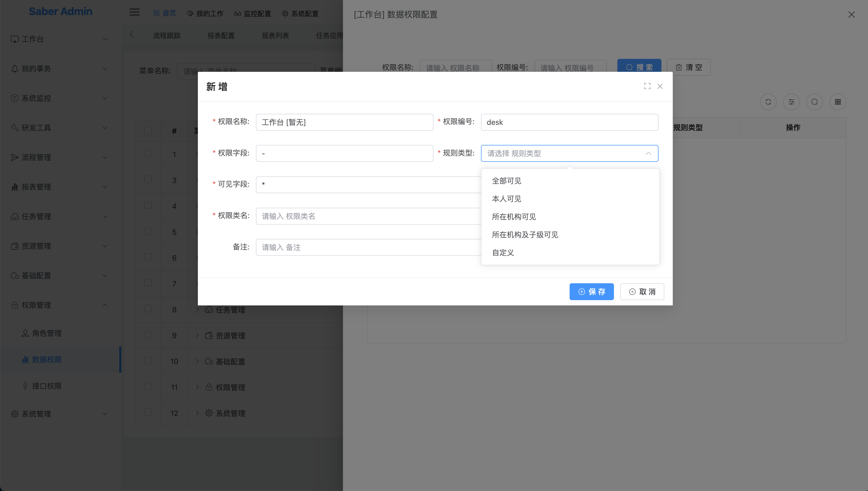The image size is (868, 491).
Task: Switch to the 报表配置 tab
Action: tap(221, 35)
